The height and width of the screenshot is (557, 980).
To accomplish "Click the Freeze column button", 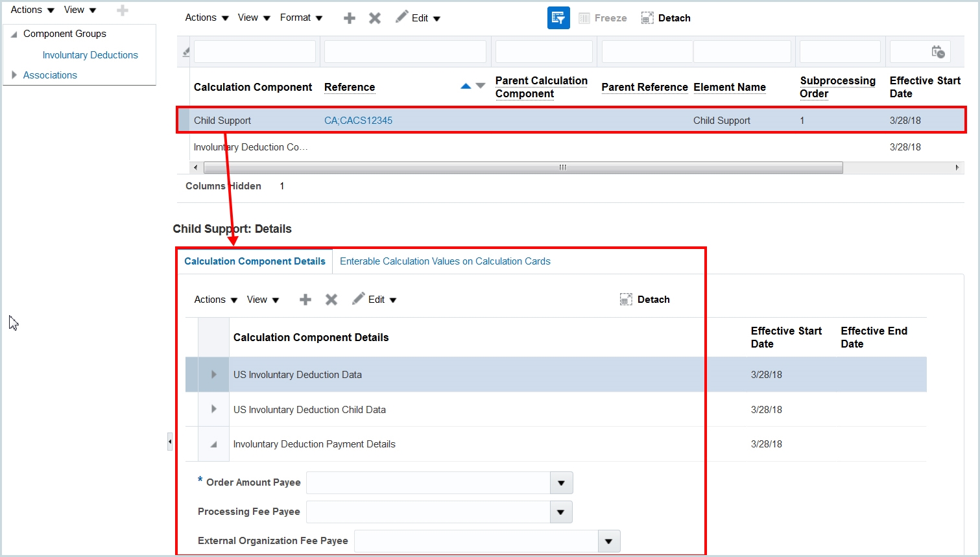I will pyautogui.click(x=603, y=18).
